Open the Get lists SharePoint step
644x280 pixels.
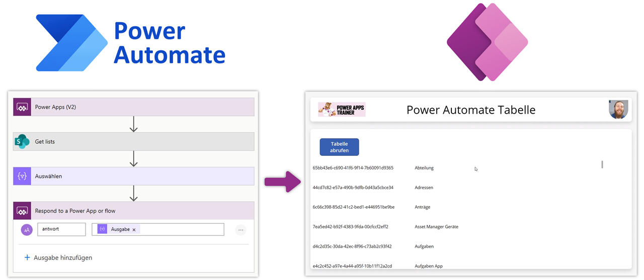pos(134,142)
